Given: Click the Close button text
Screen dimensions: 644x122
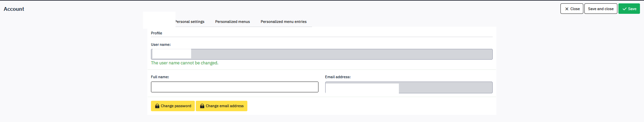Looking at the screenshot, I should point(575,9).
